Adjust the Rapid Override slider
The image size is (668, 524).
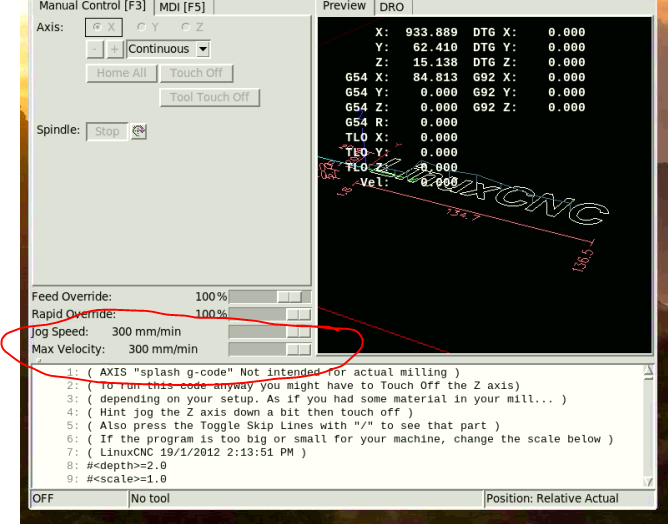[x=270, y=314]
